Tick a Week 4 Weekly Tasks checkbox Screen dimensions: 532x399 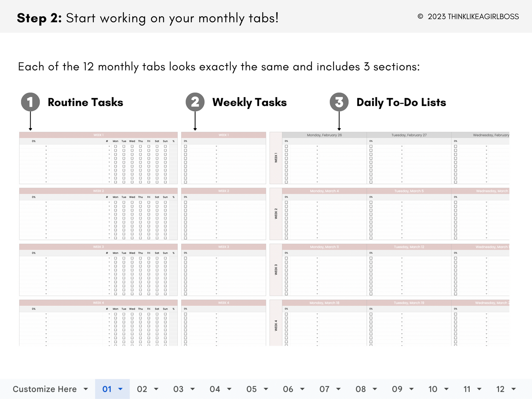click(x=186, y=314)
